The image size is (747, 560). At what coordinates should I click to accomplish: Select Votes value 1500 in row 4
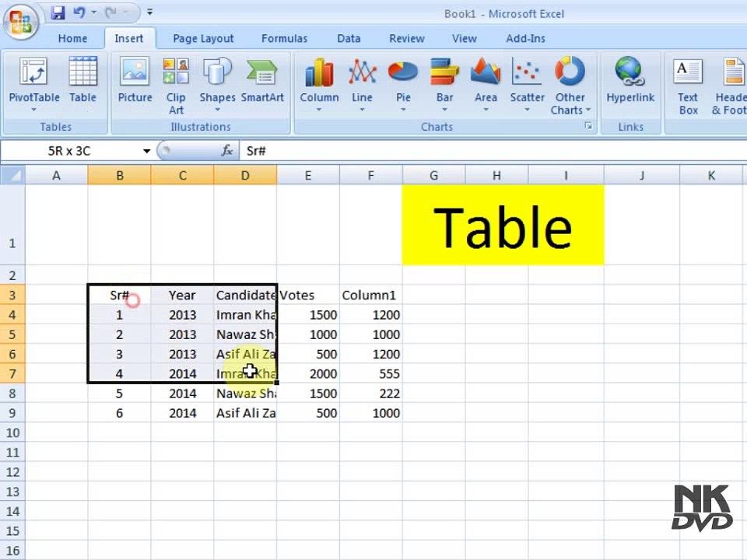pos(308,315)
